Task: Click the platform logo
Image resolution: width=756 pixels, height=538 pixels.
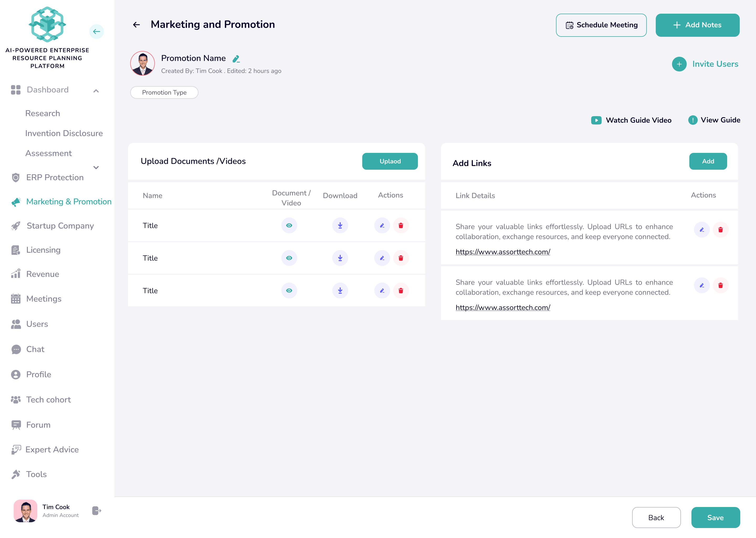Action: (x=47, y=24)
